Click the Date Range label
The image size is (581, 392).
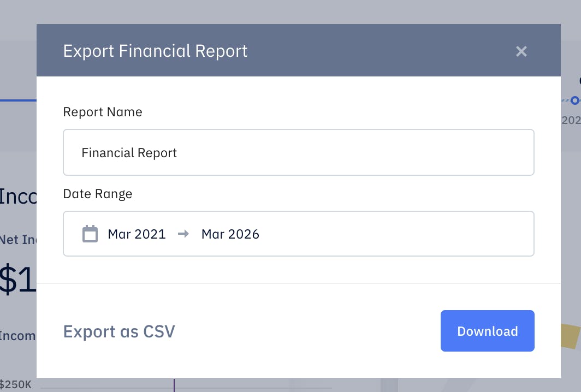(x=98, y=193)
